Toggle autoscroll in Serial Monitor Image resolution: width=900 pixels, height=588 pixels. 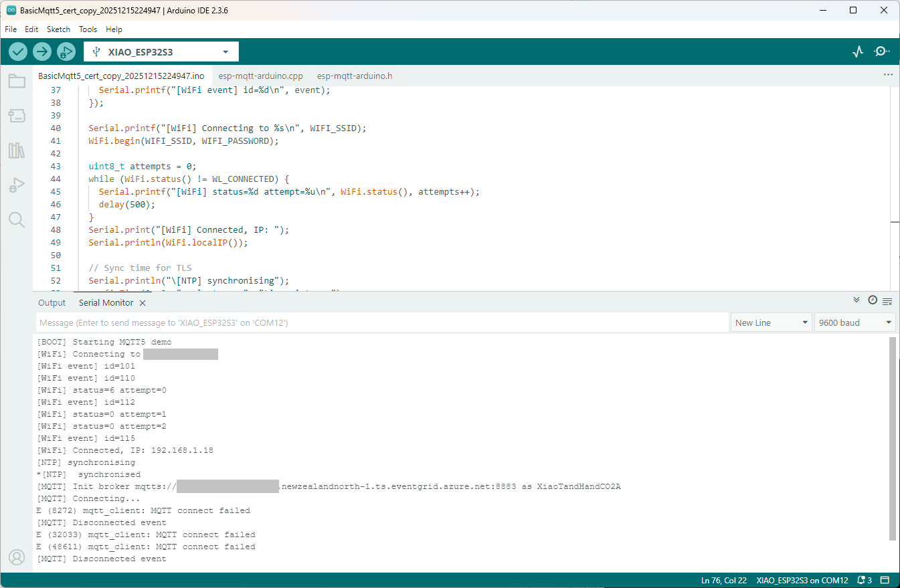(x=857, y=300)
